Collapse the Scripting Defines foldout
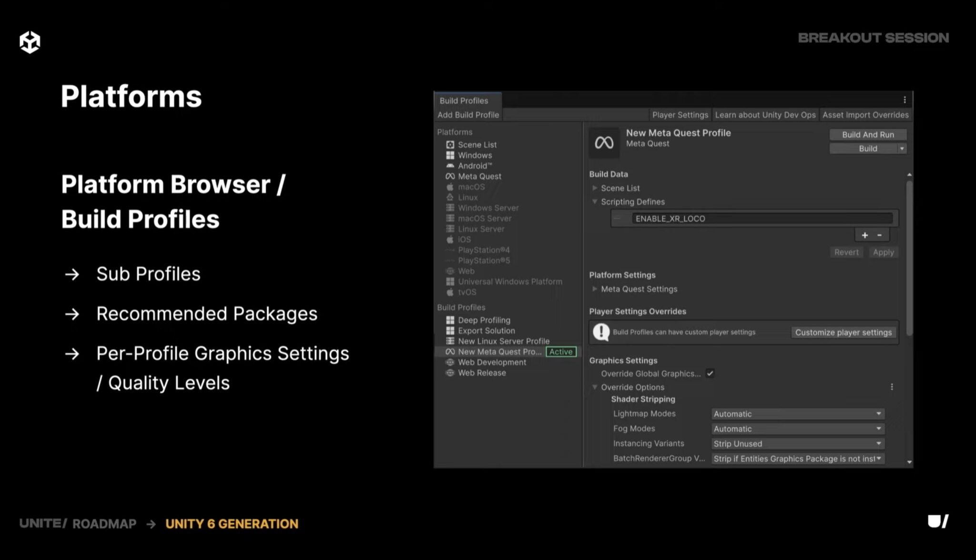Screen dimensions: 976x560 click(595, 202)
